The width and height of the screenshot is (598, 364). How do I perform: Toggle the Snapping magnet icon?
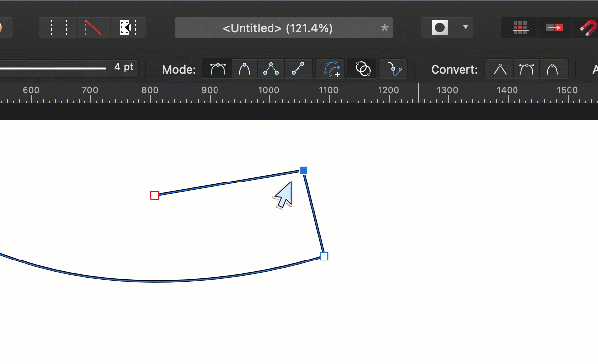[588, 28]
